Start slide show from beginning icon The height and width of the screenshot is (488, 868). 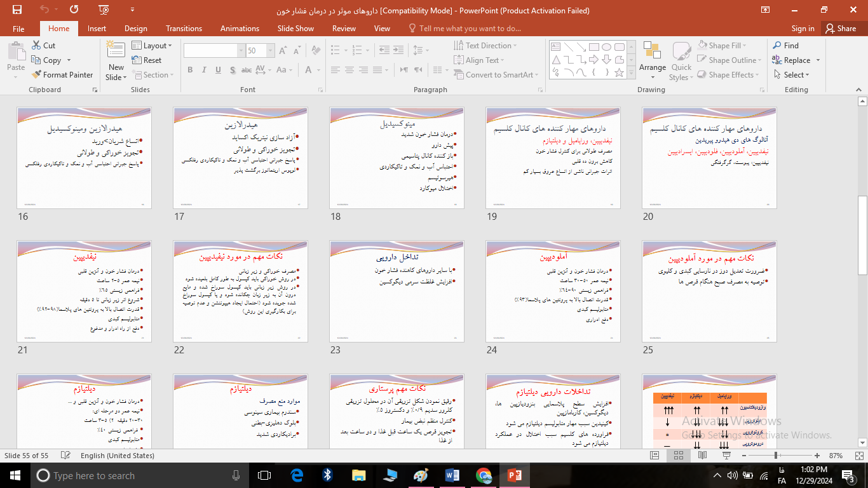point(104,10)
